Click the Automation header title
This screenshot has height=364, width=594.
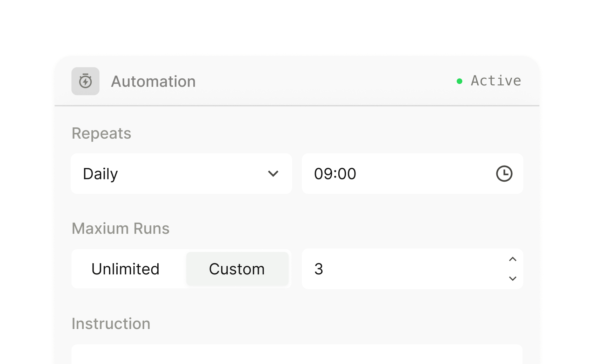click(153, 81)
